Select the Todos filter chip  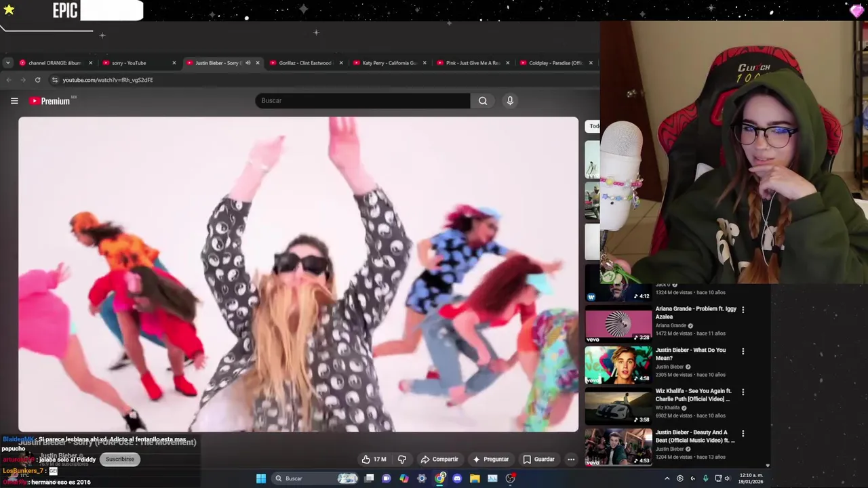click(x=593, y=126)
